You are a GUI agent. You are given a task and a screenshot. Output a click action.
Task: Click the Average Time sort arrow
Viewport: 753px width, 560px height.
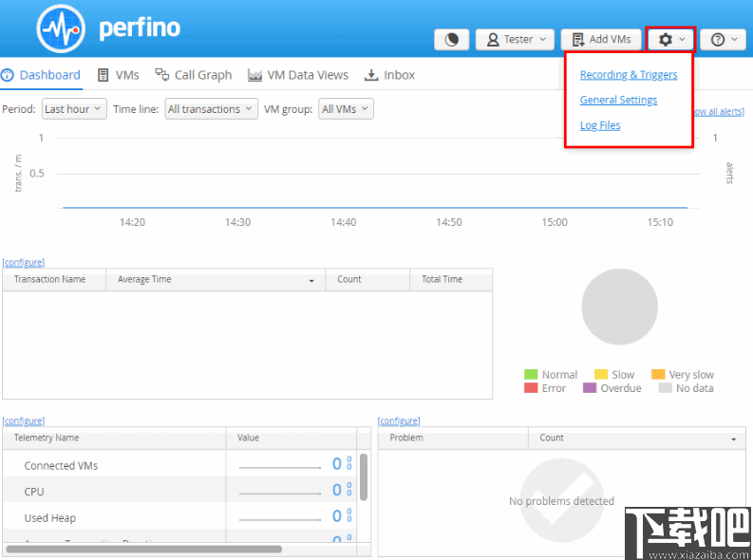coord(311,281)
